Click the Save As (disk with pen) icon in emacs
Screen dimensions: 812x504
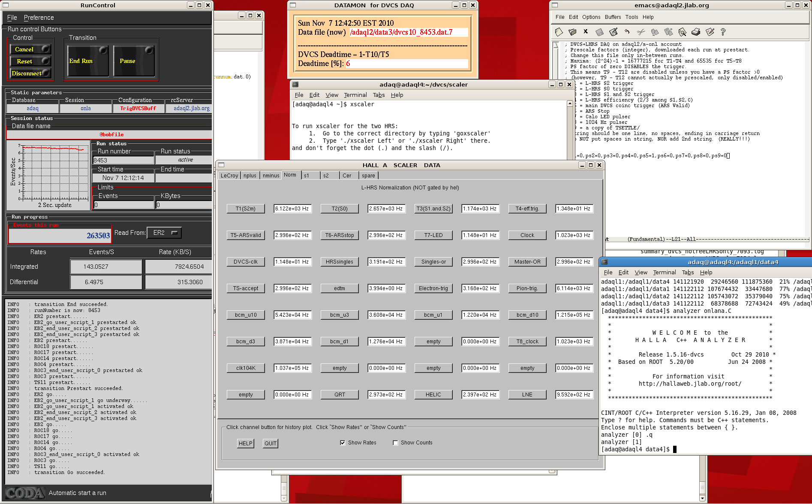pyautogui.click(x=614, y=32)
